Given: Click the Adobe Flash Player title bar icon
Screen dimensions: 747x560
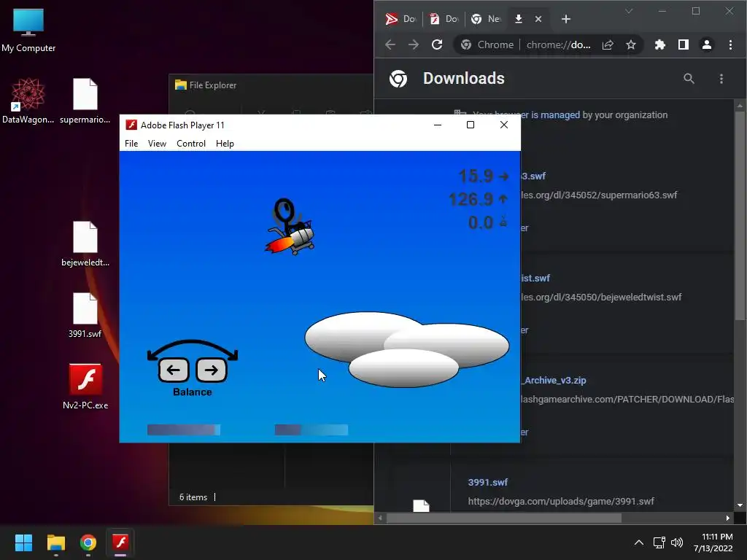Looking at the screenshot, I should point(131,125).
